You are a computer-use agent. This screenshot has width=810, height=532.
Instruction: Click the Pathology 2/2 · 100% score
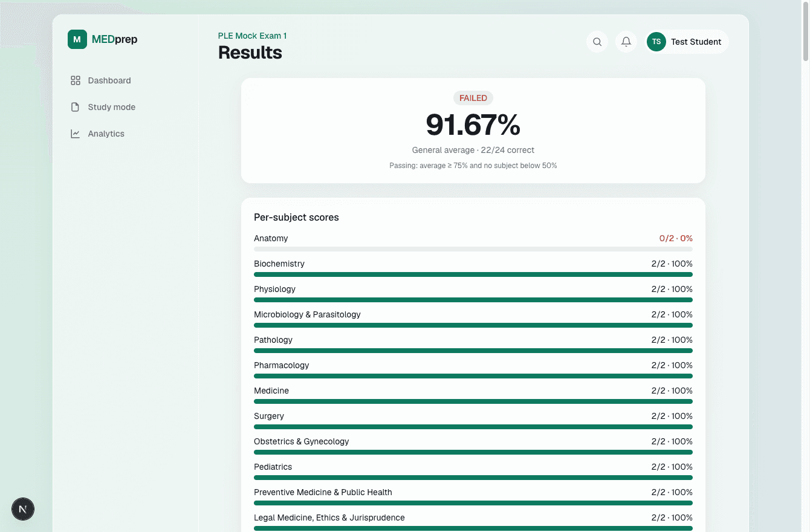672,340
